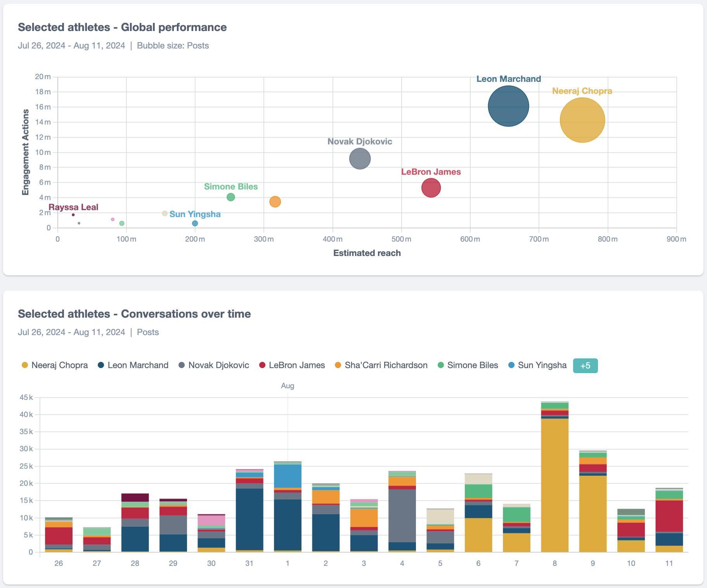Click the small pink bubble in scatter chart

pos(113,220)
